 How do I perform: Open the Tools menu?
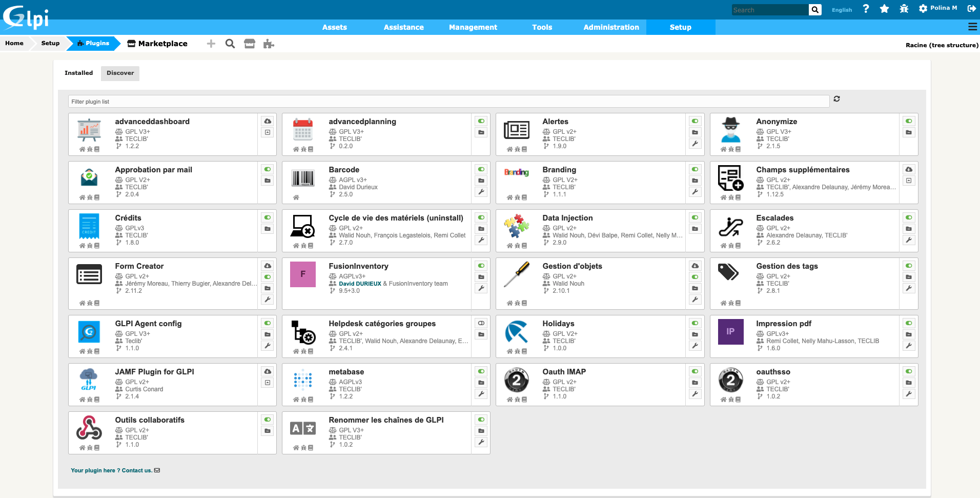pyautogui.click(x=542, y=27)
